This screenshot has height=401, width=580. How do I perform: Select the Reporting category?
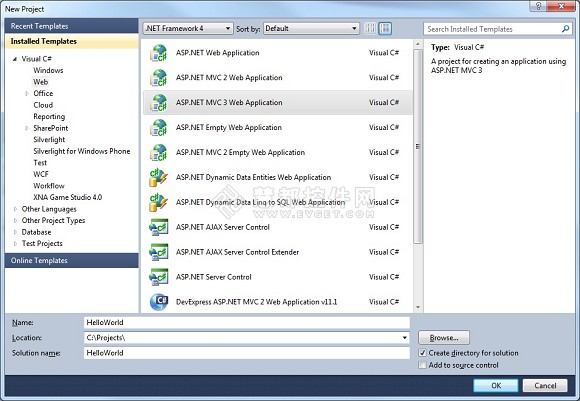click(x=49, y=117)
